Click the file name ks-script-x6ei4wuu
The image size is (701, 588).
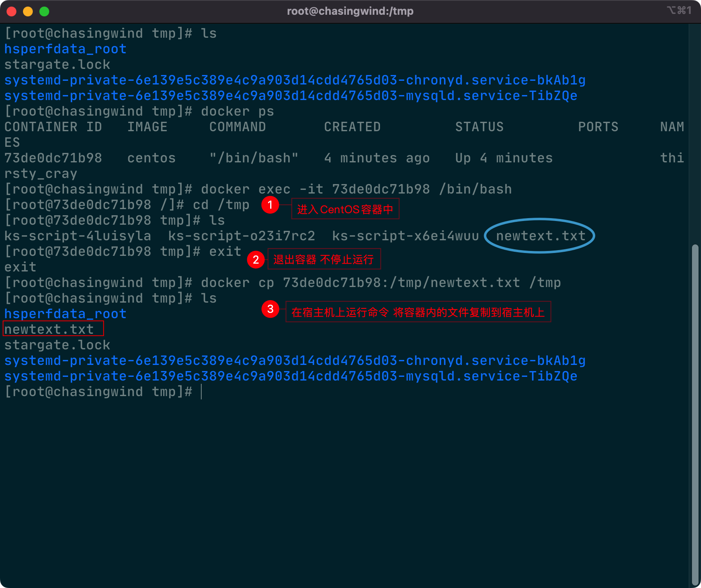(405, 236)
